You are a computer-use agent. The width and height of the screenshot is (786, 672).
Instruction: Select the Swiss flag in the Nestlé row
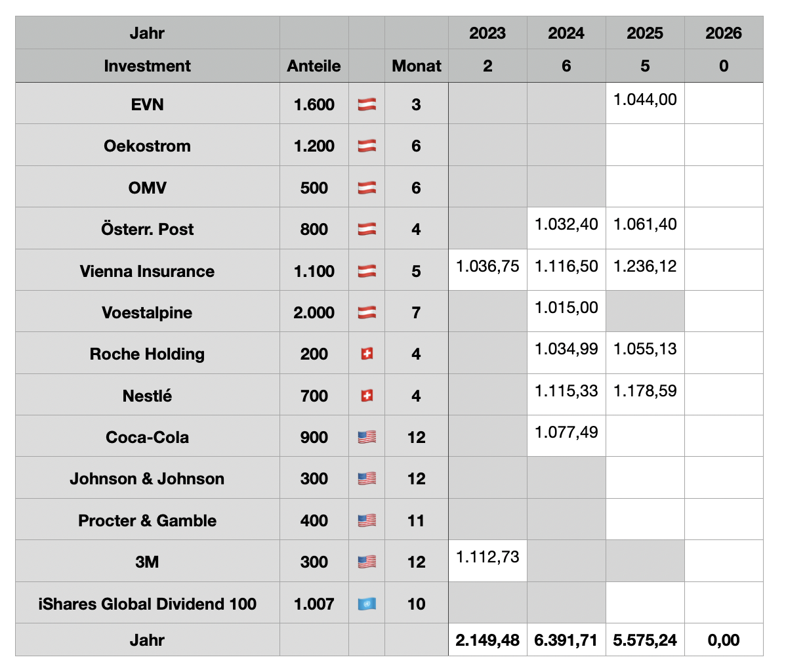click(367, 396)
